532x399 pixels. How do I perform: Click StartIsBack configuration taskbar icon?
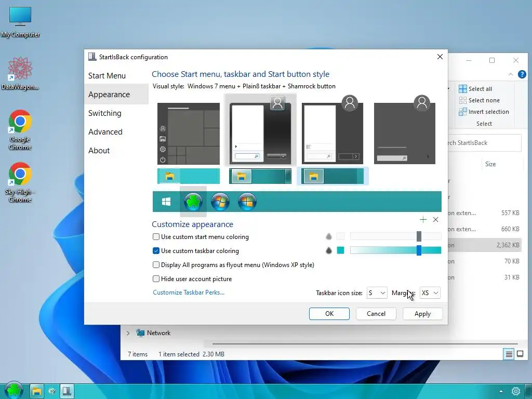click(x=67, y=391)
